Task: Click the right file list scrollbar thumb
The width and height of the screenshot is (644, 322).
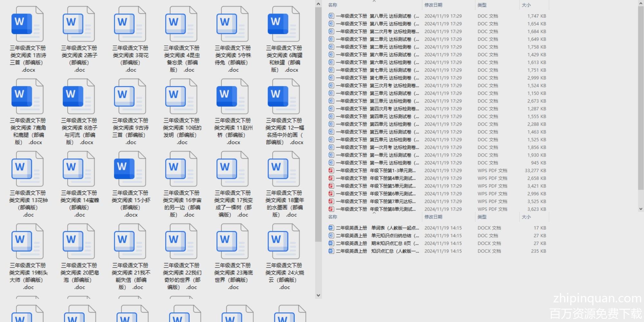Action: tap(640, 97)
